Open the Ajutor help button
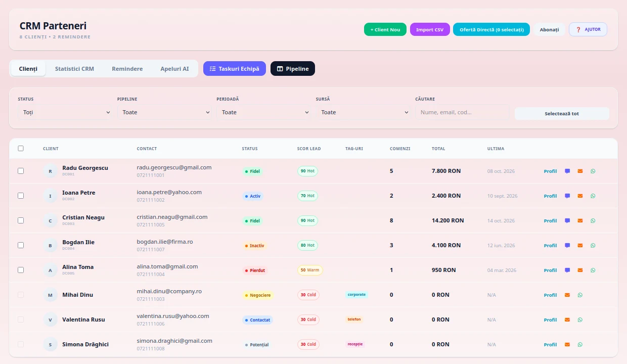The height and width of the screenshot is (364, 627). point(588,29)
